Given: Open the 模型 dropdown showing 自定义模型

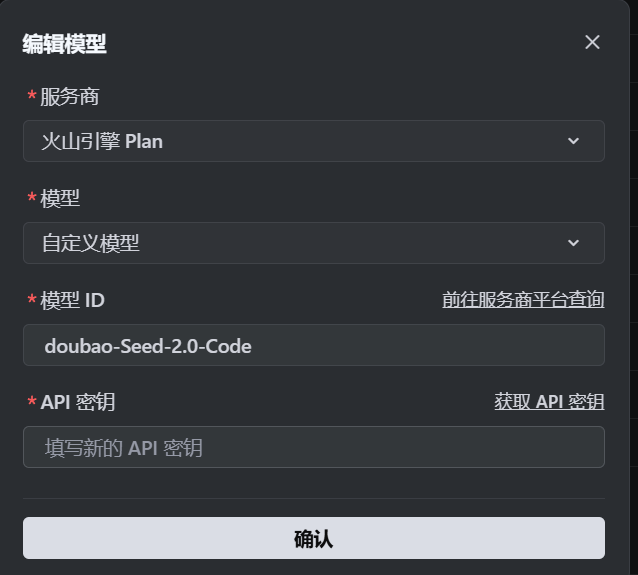Looking at the screenshot, I should pyautogui.click(x=300, y=243).
